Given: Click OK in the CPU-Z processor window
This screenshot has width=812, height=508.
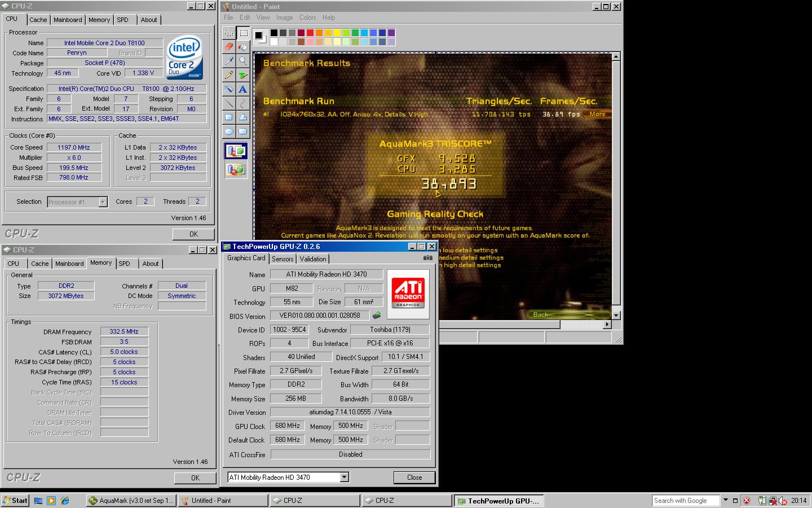Looking at the screenshot, I should tap(193, 234).
